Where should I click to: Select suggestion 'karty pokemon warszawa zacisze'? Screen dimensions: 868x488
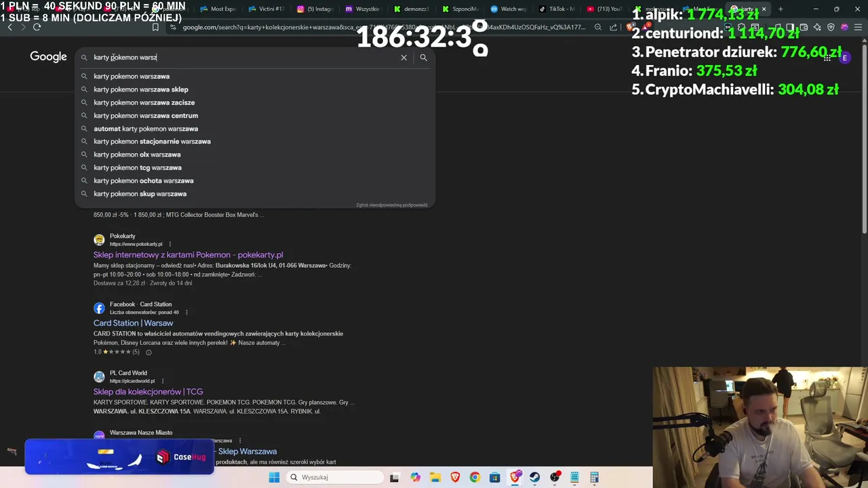(254, 102)
